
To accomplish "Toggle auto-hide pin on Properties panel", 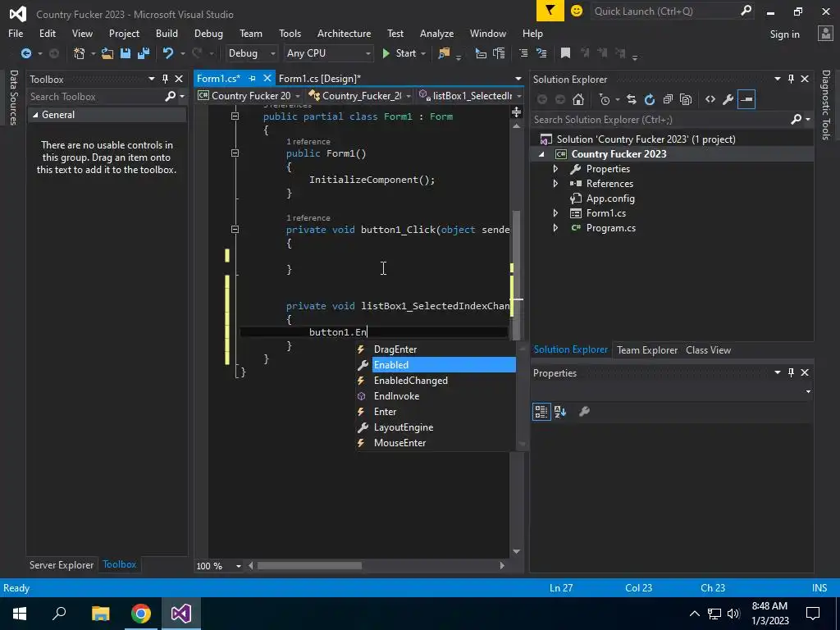I will pos(791,372).
